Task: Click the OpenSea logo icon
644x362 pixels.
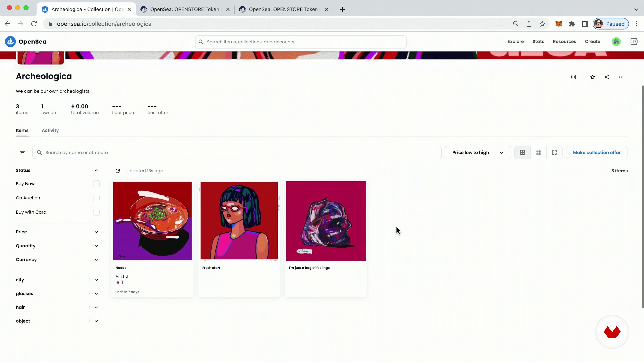Action: (x=10, y=41)
